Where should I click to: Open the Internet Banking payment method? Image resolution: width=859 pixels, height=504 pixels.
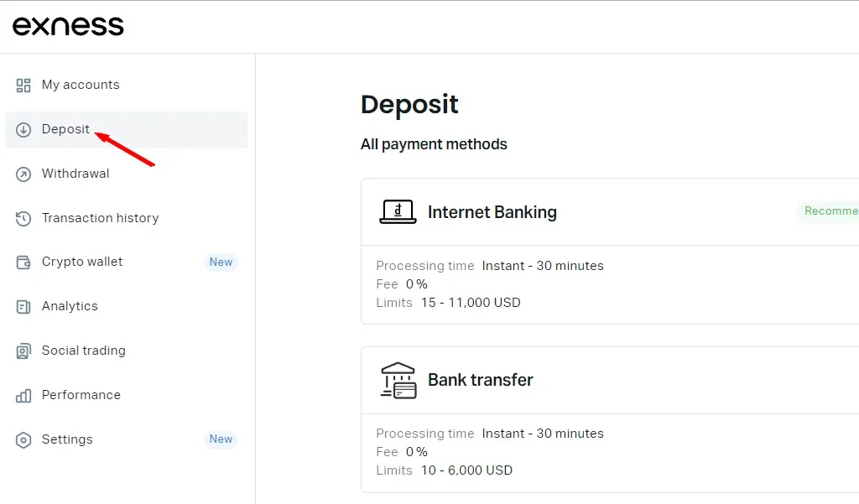(x=492, y=211)
